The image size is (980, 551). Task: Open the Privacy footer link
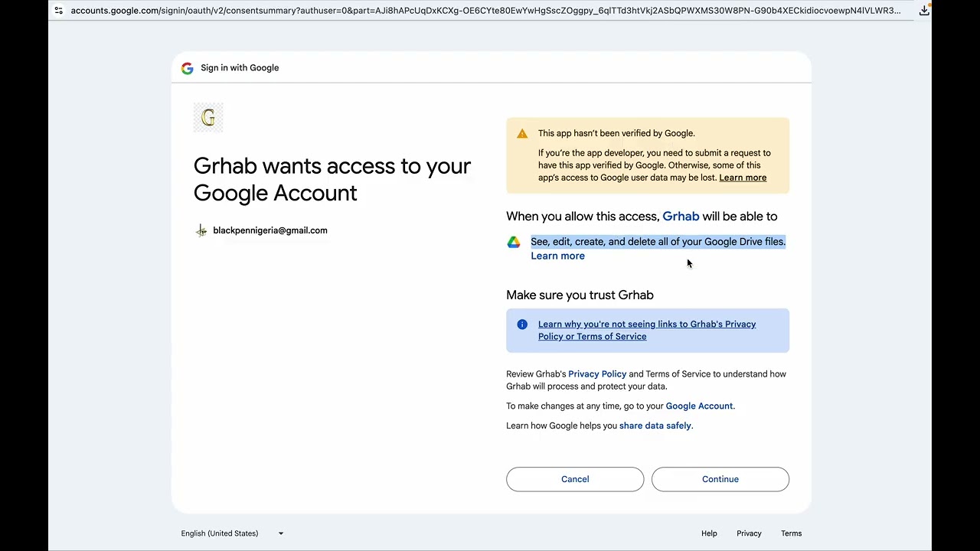pos(749,533)
